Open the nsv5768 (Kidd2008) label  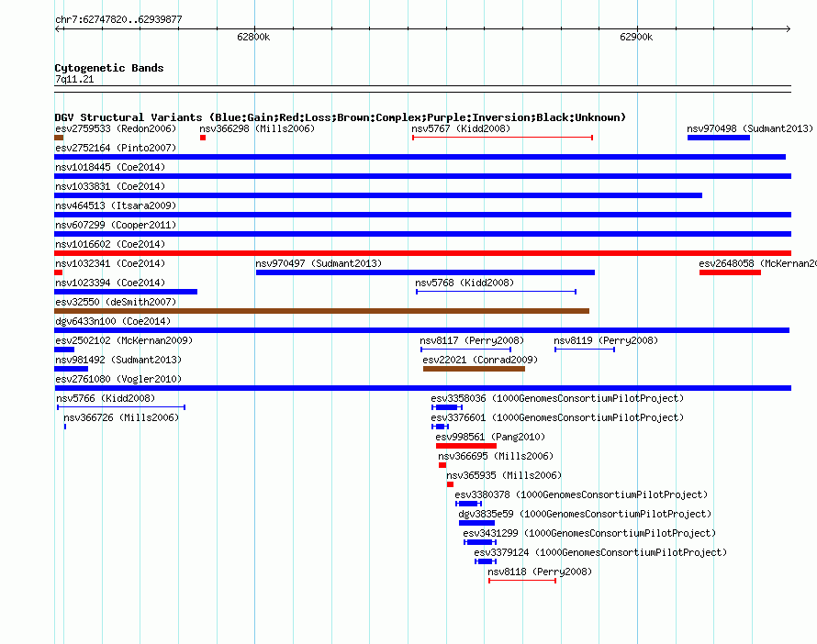(x=464, y=283)
